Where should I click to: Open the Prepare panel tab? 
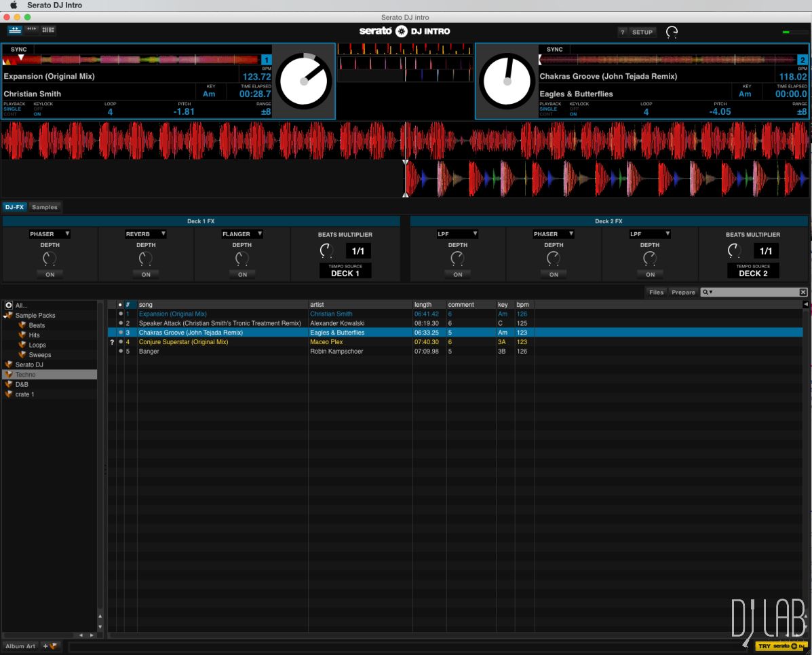(x=683, y=293)
